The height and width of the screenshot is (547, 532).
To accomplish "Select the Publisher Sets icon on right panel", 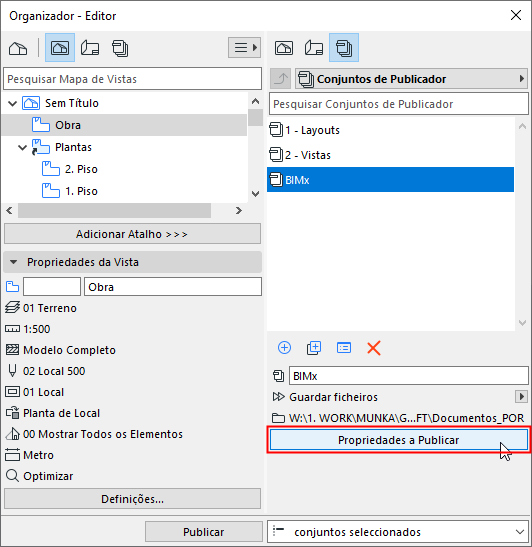I will (344, 48).
